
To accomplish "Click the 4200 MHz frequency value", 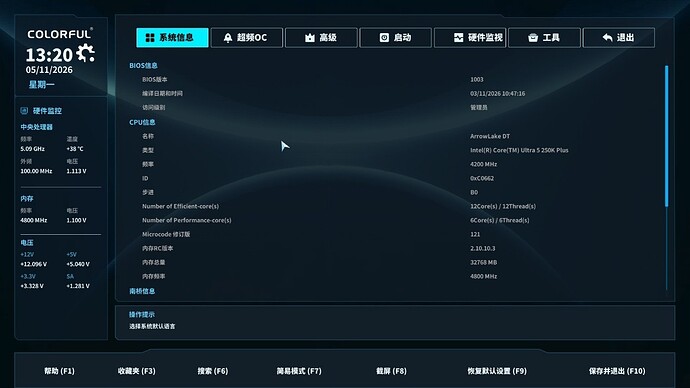I will click(x=483, y=165).
